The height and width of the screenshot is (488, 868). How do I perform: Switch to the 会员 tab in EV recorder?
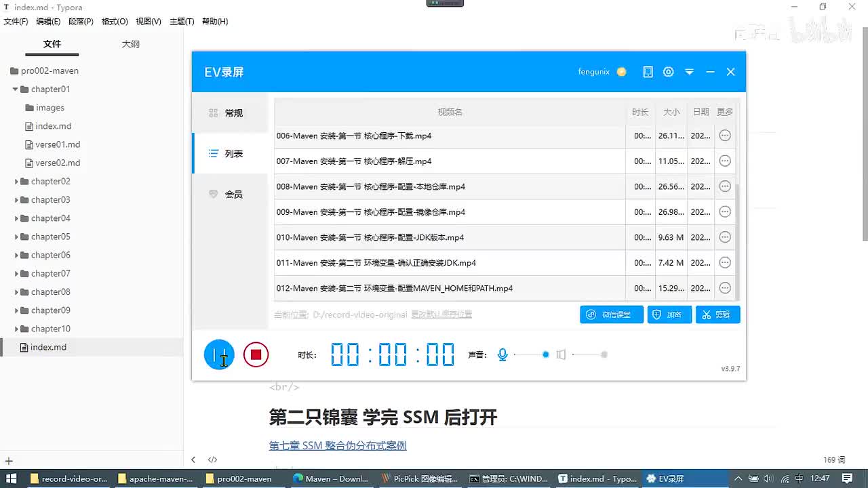pyautogui.click(x=231, y=195)
